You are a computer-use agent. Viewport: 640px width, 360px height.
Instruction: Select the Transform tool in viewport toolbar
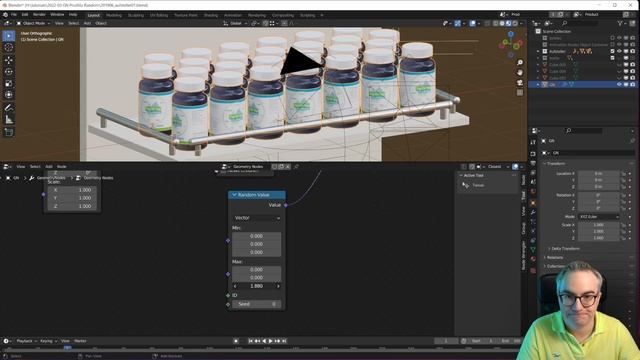tap(9, 95)
